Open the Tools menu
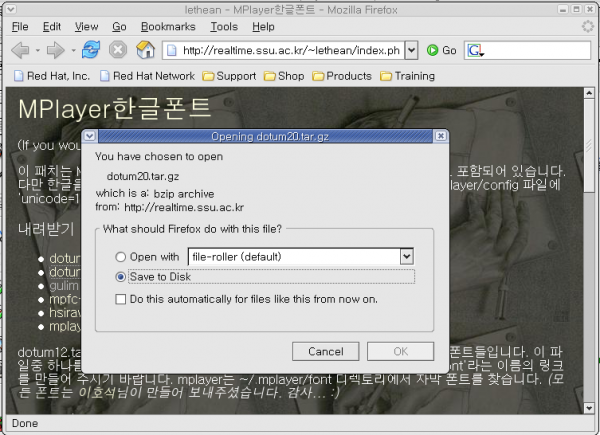600x435 pixels. click(224, 26)
